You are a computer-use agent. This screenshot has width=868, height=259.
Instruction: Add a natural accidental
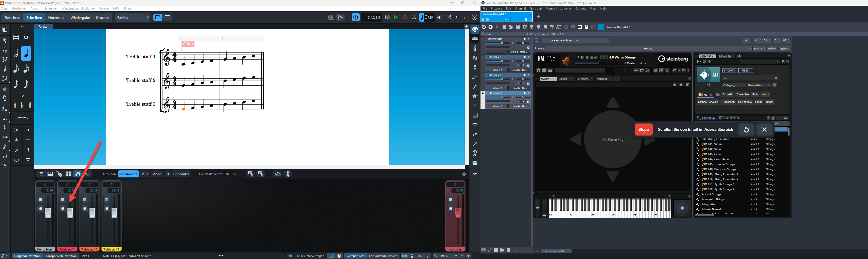(15, 106)
